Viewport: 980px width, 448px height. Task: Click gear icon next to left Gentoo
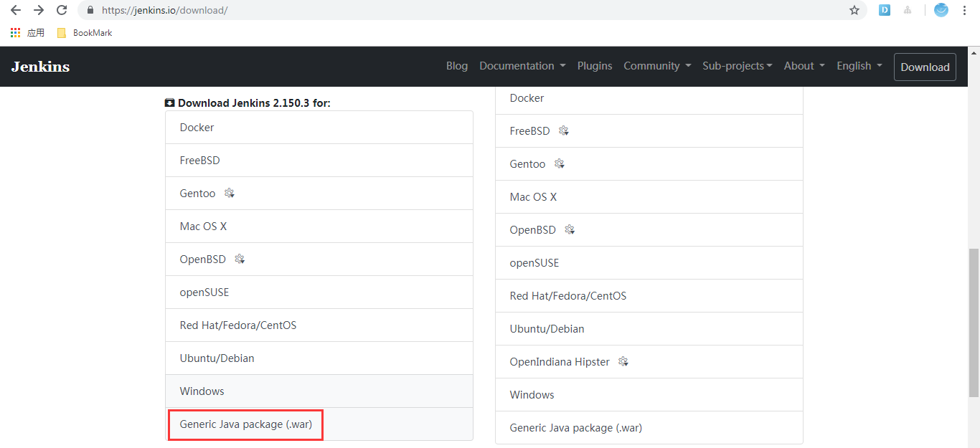(230, 194)
